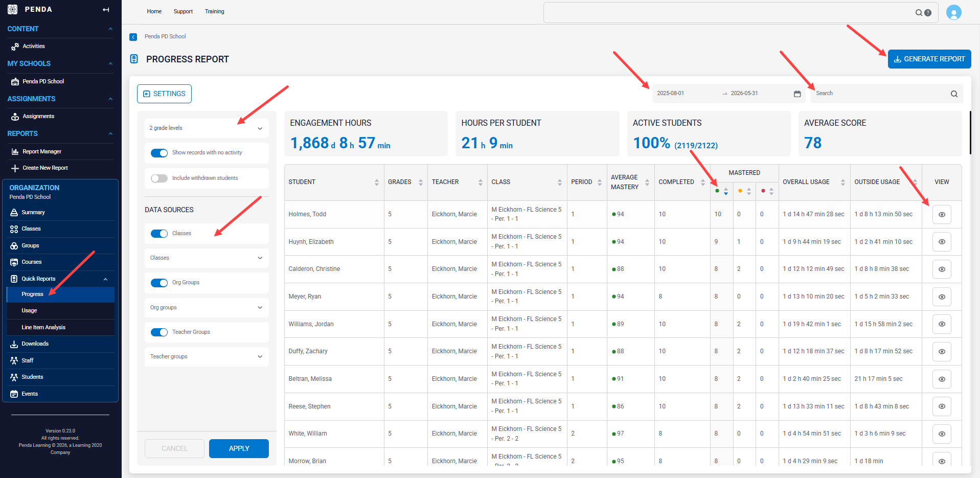Click the Apply button
This screenshot has height=478, width=980.
tap(239, 449)
